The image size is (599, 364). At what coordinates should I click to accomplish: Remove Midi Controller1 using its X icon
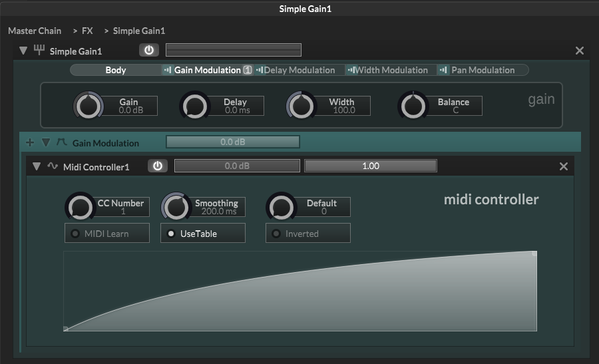point(564,166)
